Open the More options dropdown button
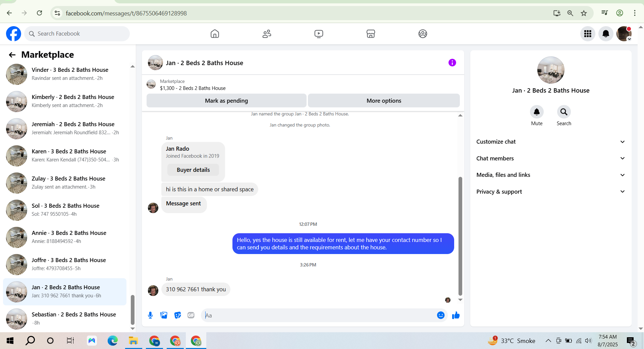Image resolution: width=644 pixels, height=349 pixels. [x=384, y=101]
